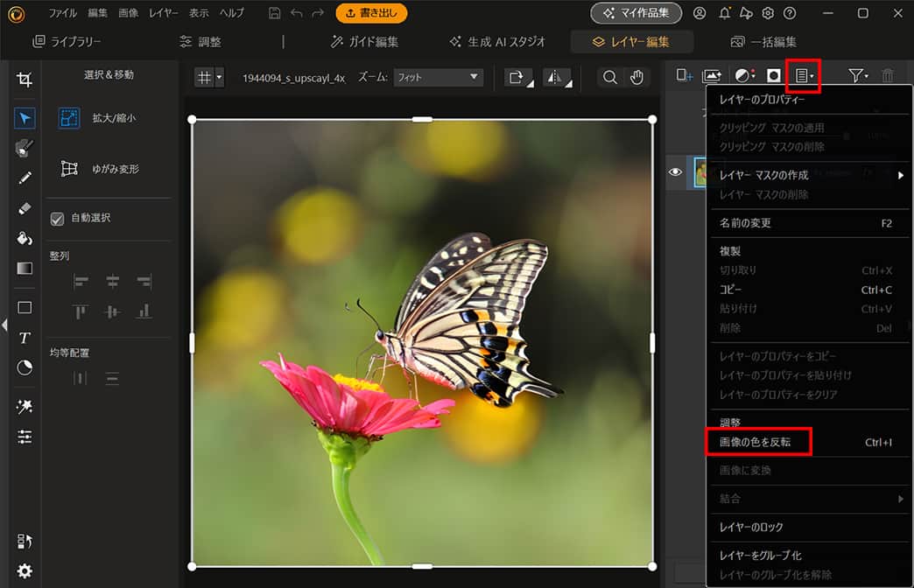Open the ズーム fit dropdown
This screenshot has width=914, height=588.
coord(438,77)
